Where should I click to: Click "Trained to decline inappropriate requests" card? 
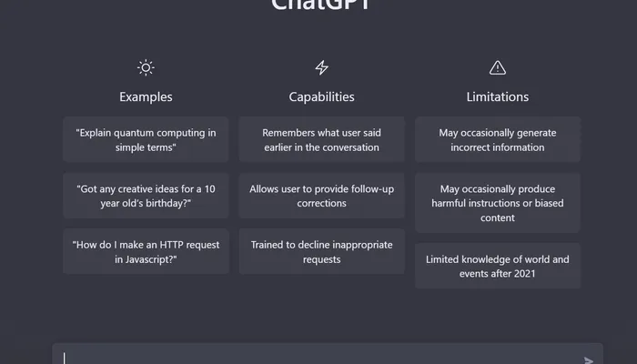tap(321, 252)
